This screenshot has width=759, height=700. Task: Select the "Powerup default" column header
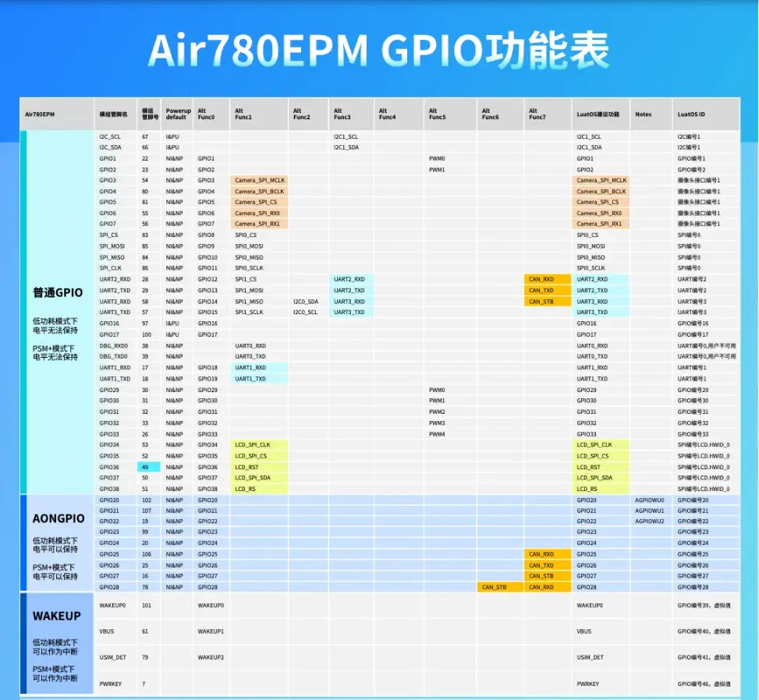click(178, 114)
